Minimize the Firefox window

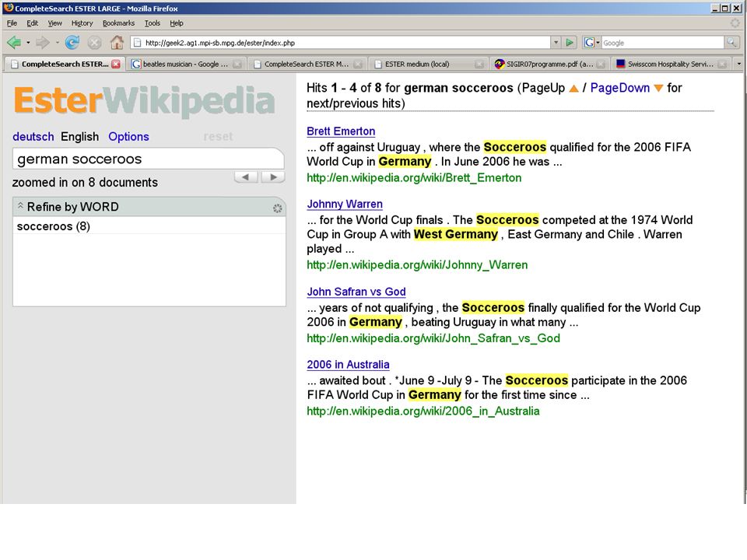point(715,8)
